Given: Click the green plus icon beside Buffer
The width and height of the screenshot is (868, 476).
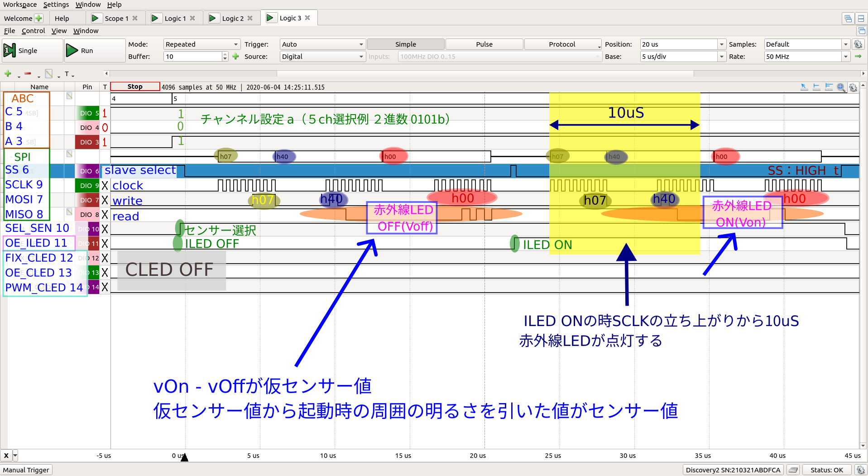Looking at the screenshot, I should point(235,57).
